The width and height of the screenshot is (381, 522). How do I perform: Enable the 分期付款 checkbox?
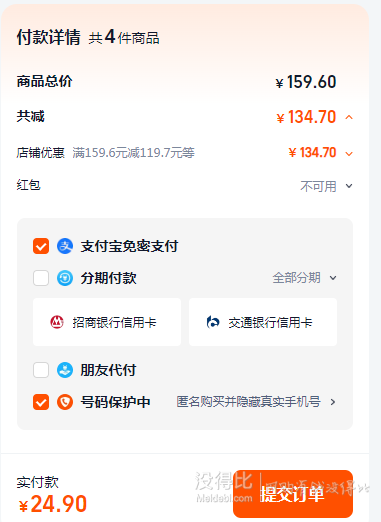click(41, 278)
